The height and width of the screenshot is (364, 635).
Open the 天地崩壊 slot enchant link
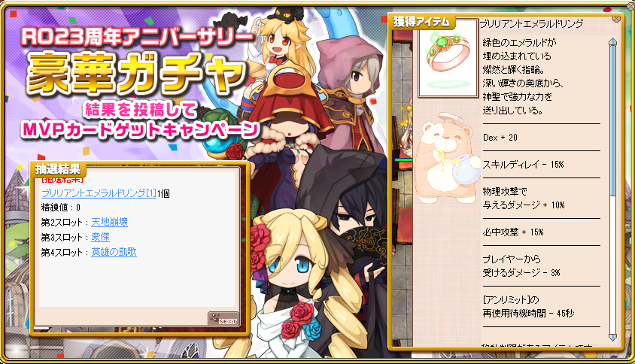point(109,222)
